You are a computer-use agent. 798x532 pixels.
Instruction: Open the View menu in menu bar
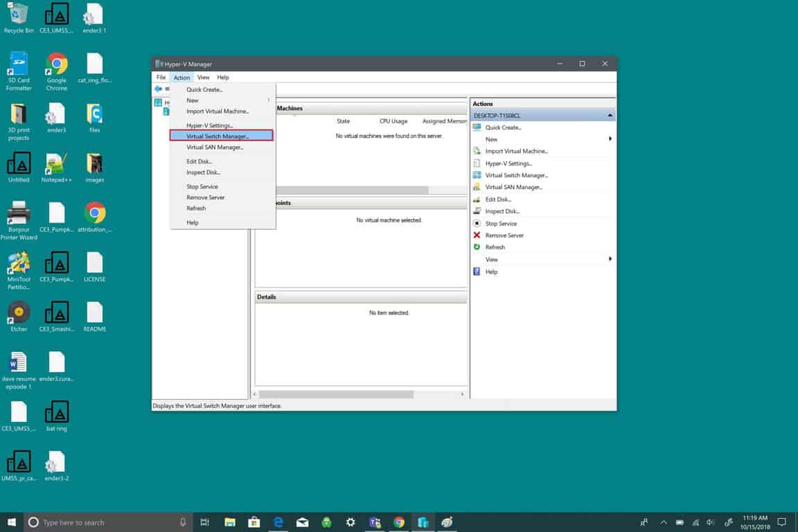pyautogui.click(x=203, y=78)
